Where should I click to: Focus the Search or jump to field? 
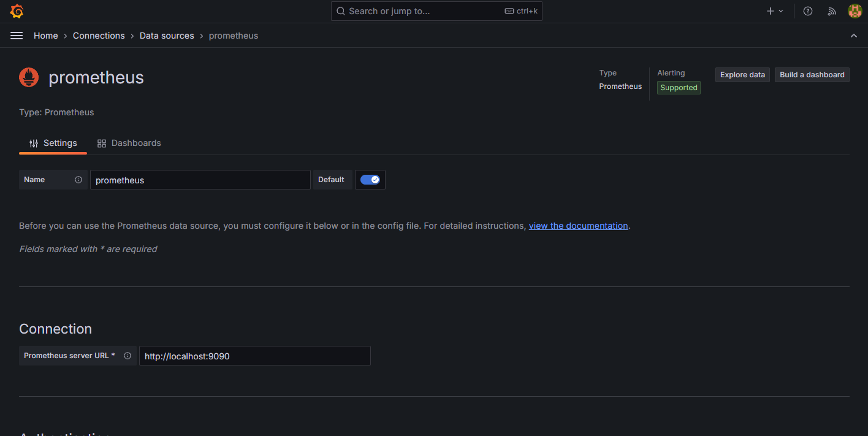(436, 11)
